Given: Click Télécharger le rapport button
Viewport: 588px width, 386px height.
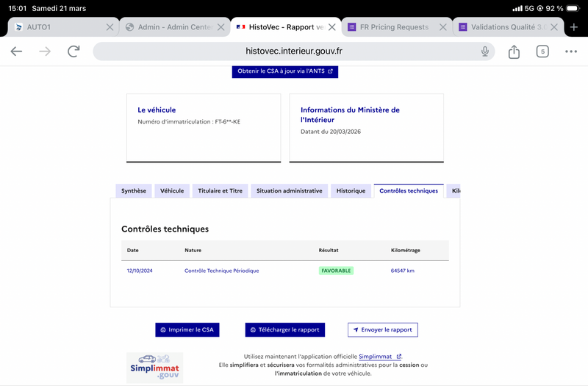Looking at the screenshot, I should 285,330.
